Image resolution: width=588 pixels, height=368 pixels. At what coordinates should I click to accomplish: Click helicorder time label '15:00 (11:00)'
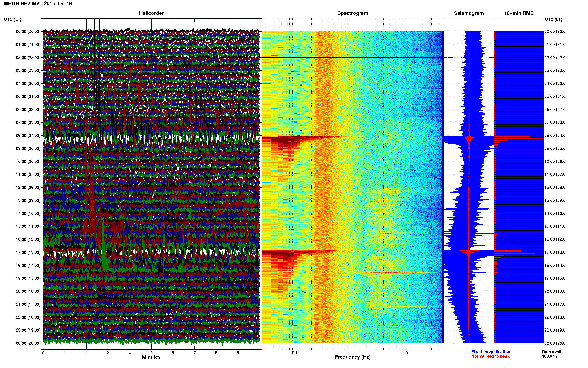28,226
